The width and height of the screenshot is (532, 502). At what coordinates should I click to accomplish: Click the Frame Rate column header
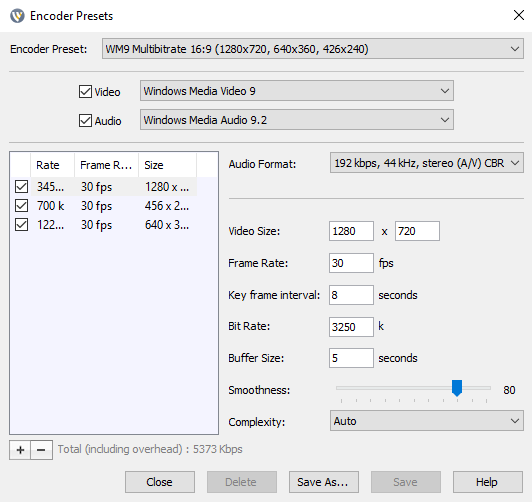106,165
